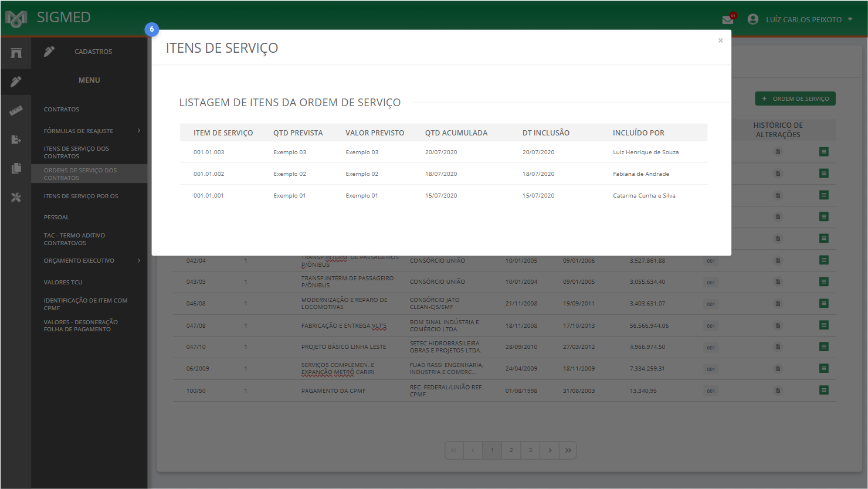Open Itens de Serviço por OS
The width and height of the screenshot is (868, 489).
pyautogui.click(x=81, y=196)
